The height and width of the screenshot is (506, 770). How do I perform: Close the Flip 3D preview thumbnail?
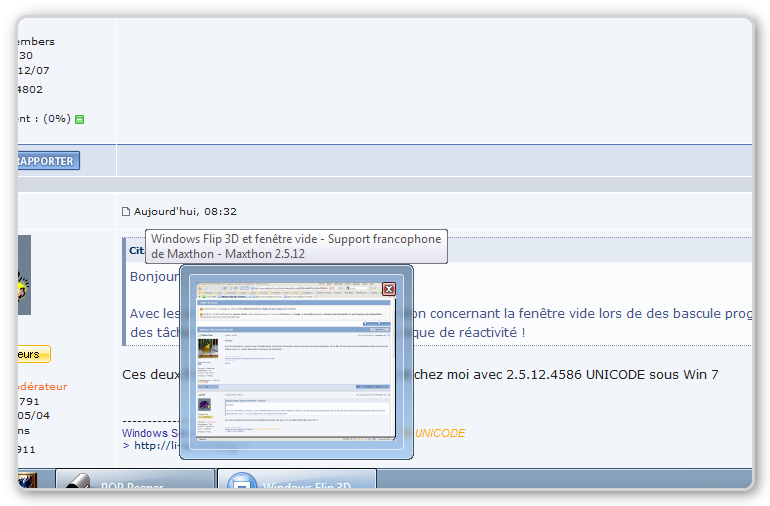[389, 289]
